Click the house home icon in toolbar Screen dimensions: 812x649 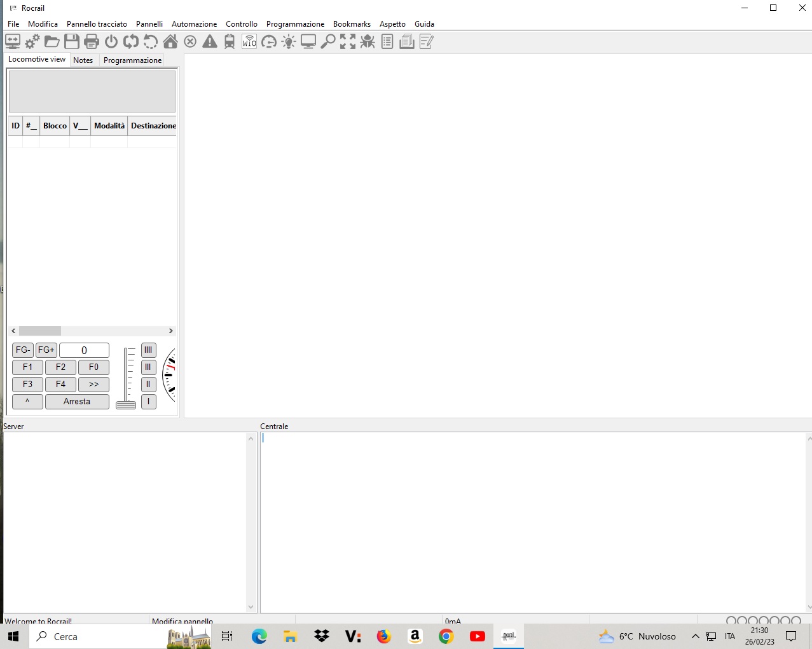click(x=170, y=42)
